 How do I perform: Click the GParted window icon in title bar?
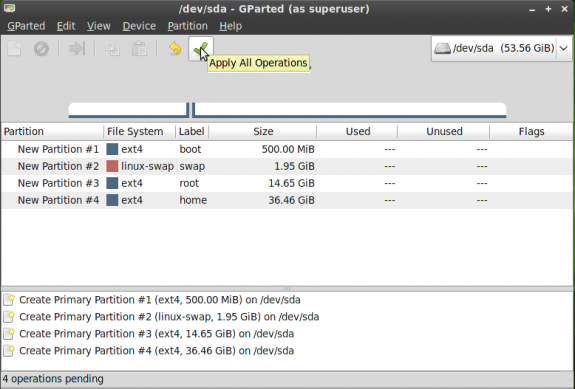click(10, 8)
